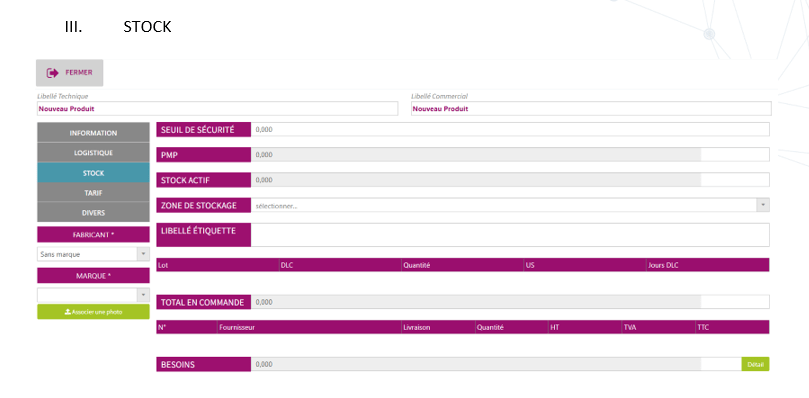Expand the Marque dropdown arrow
809x398 pixels.
tap(143, 295)
